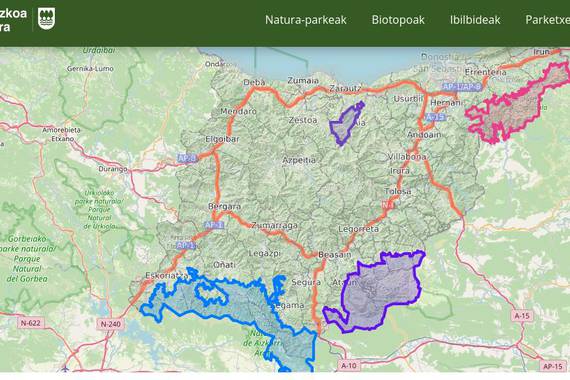Click the Zarautz town label
The width and height of the screenshot is (570, 380).
pyautogui.click(x=345, y=88)
